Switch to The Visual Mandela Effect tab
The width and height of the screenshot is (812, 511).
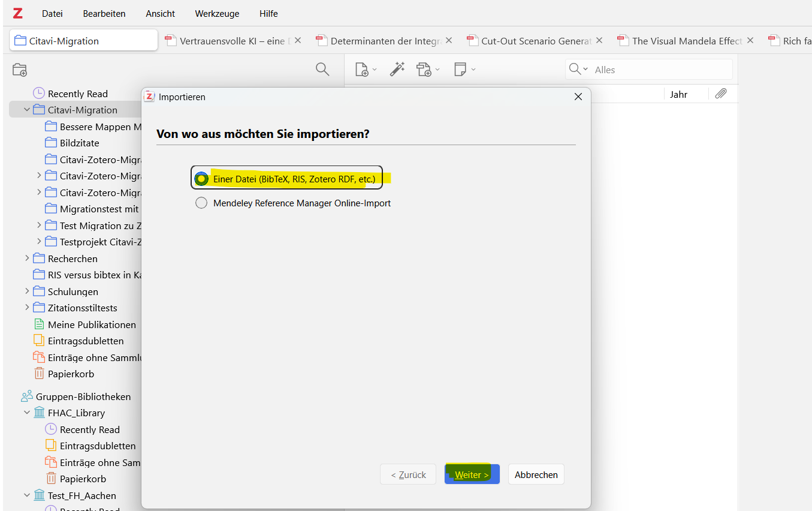pos(687,41)
